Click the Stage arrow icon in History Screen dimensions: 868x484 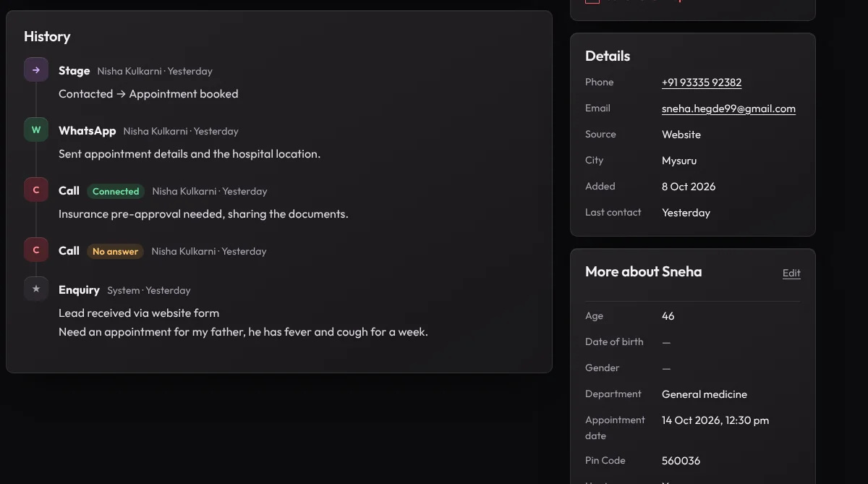(x=36, y=70)
